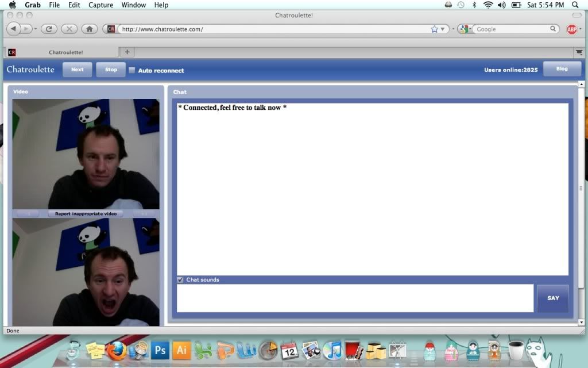Click the browser Forward arrow

pyautogui.click(x=25, y=29)
